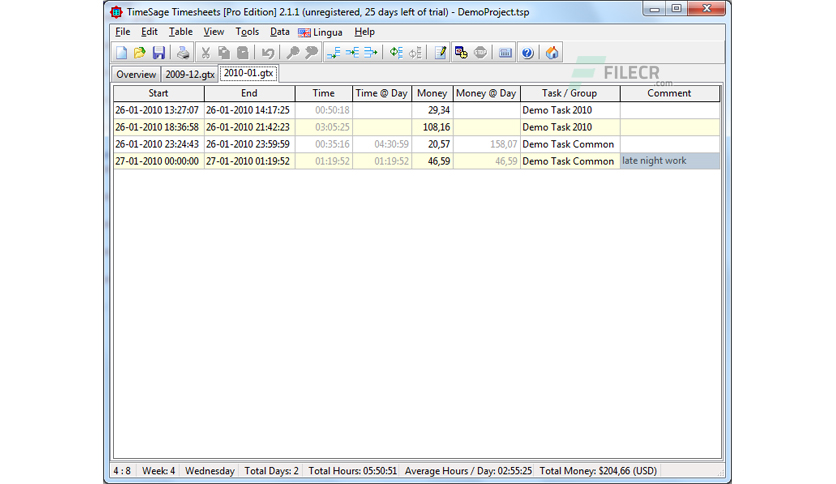
Task: Click Total Hours: 05:50:51 in status bar
Action: 352,471
